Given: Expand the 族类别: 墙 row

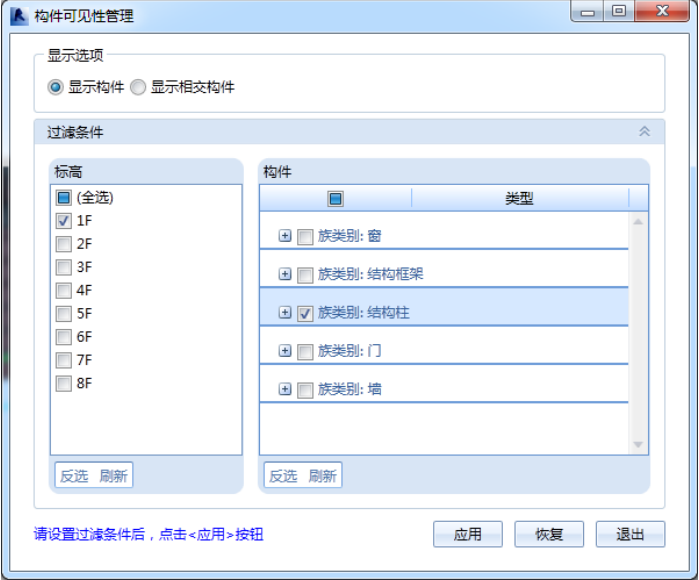Looking at the screenshot, I should point(285,389).
